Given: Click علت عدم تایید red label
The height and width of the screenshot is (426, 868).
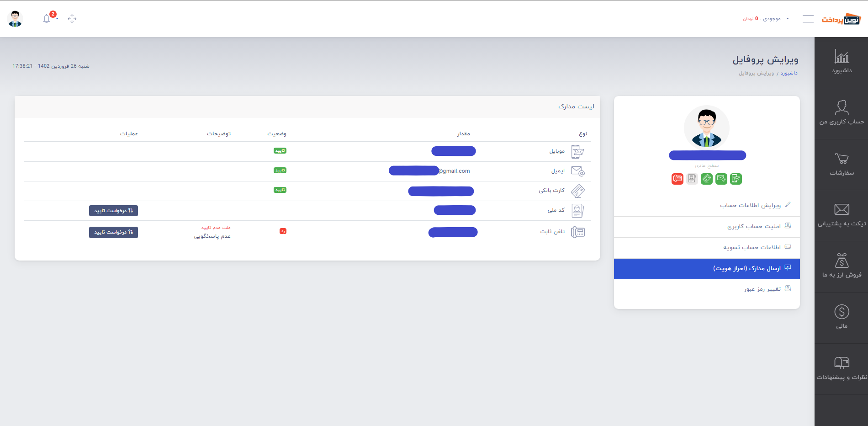Looking at the screenshot, I should point(216,228).
